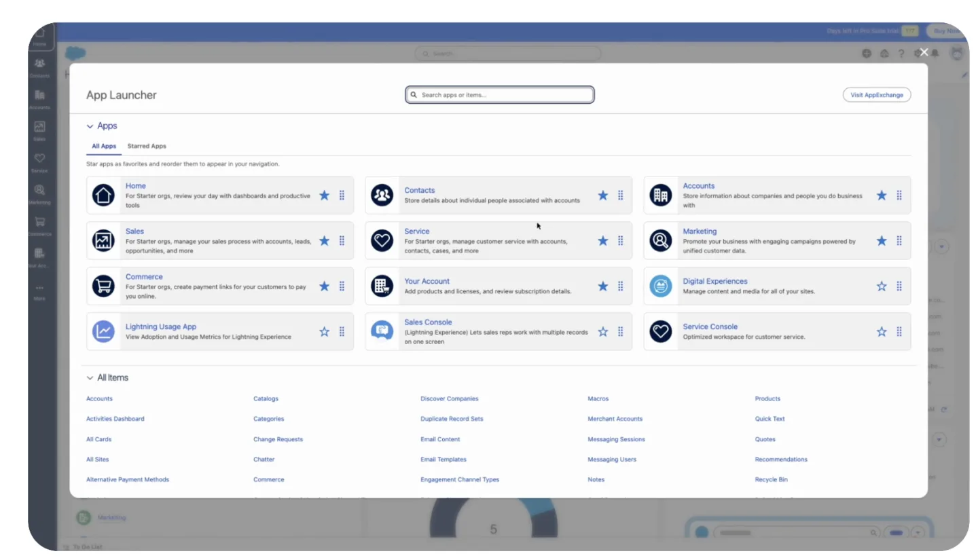Click the help question mark icon
Image resolution: width=978 pixels, height=560 pixels.
[x=901, y=54]
